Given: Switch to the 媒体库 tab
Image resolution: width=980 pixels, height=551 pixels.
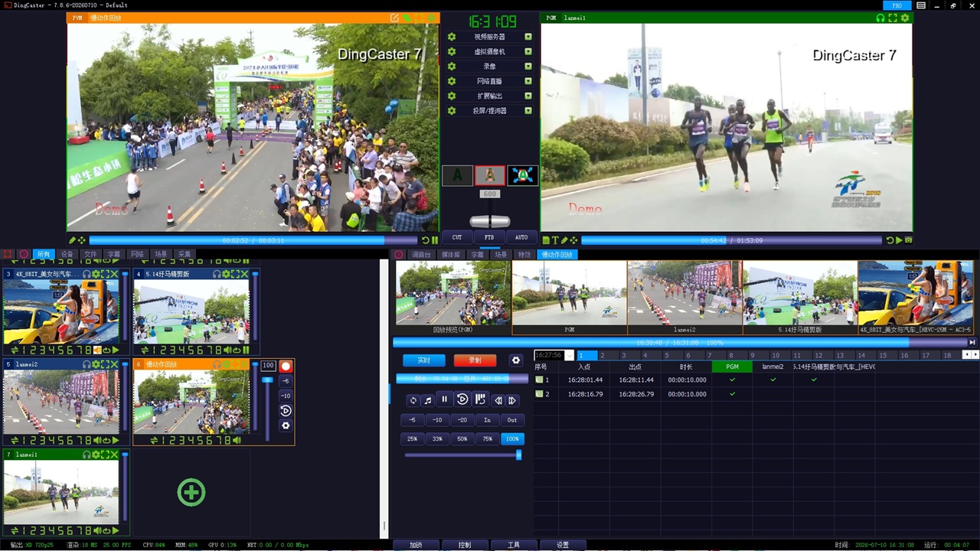Looking at the screenshot, I should pos(451,255).
